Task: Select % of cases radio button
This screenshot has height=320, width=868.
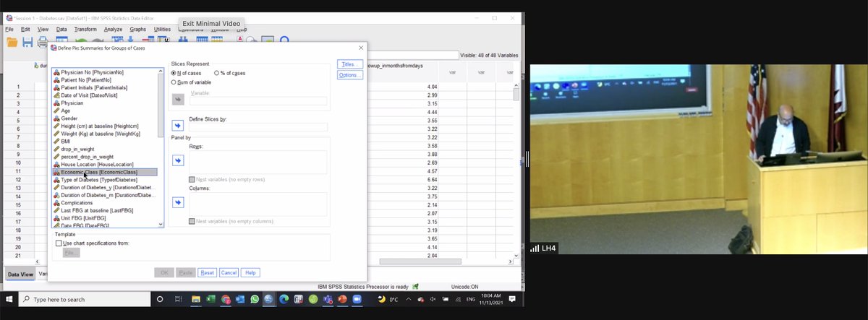Action: coord(217,73)
